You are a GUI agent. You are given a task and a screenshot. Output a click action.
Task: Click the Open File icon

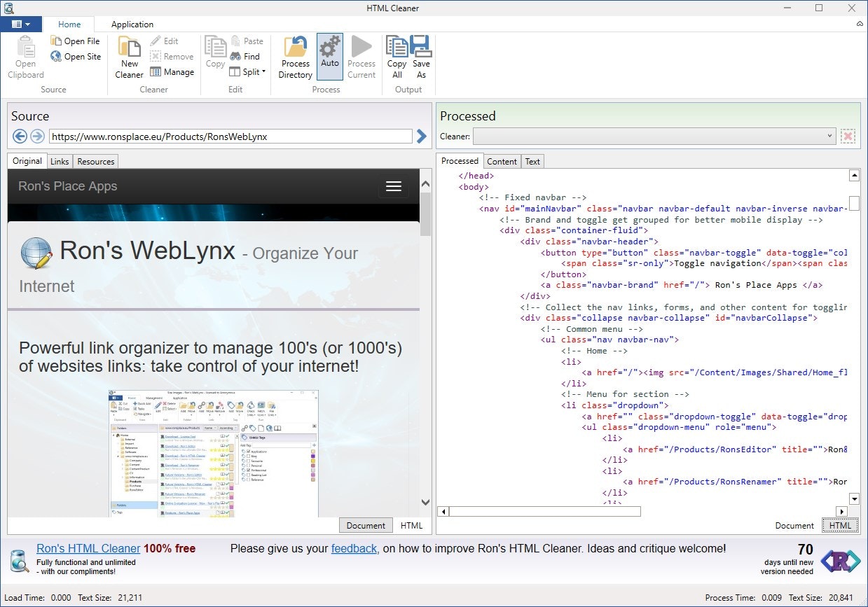click(x=56, y=41)
